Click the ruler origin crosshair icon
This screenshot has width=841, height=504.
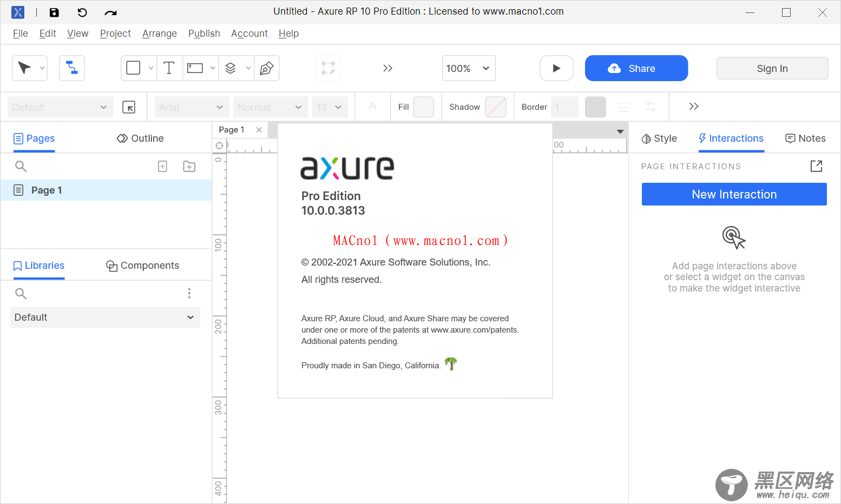tap(219, 145)
